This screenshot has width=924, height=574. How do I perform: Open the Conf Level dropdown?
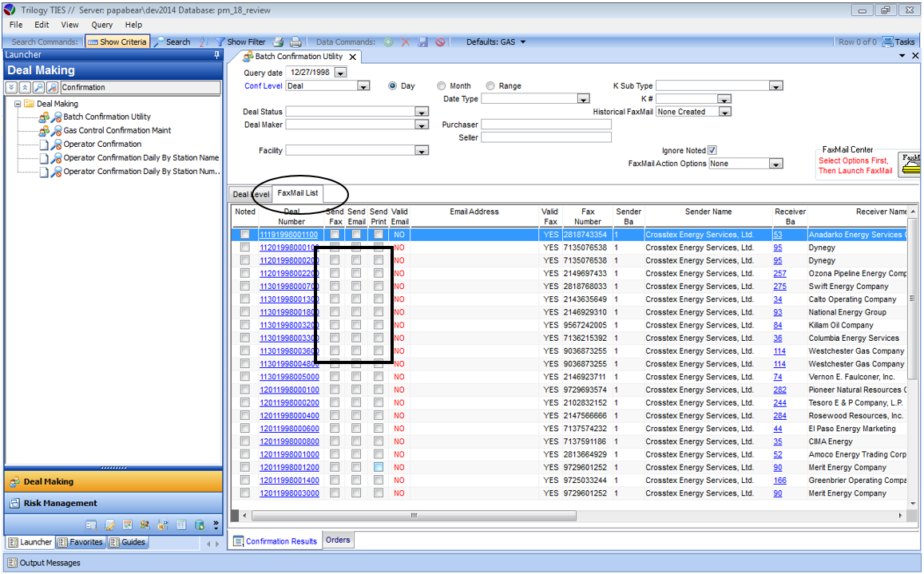coord(363,86)
